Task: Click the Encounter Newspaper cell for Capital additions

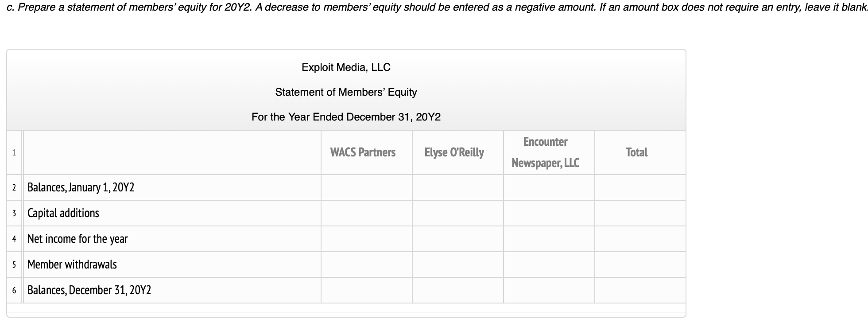Action: (x=549, y=213)
